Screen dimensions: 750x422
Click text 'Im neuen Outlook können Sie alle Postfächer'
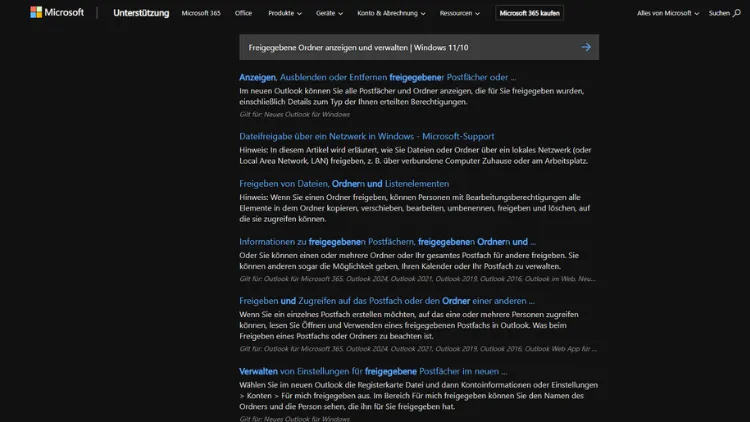click(320, 91)
